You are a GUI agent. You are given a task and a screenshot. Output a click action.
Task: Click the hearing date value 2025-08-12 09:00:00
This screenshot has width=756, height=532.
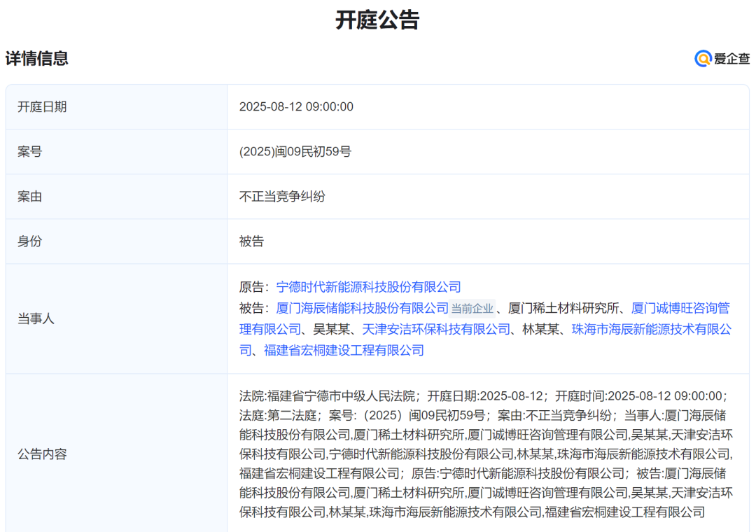(x=296, y=107)
